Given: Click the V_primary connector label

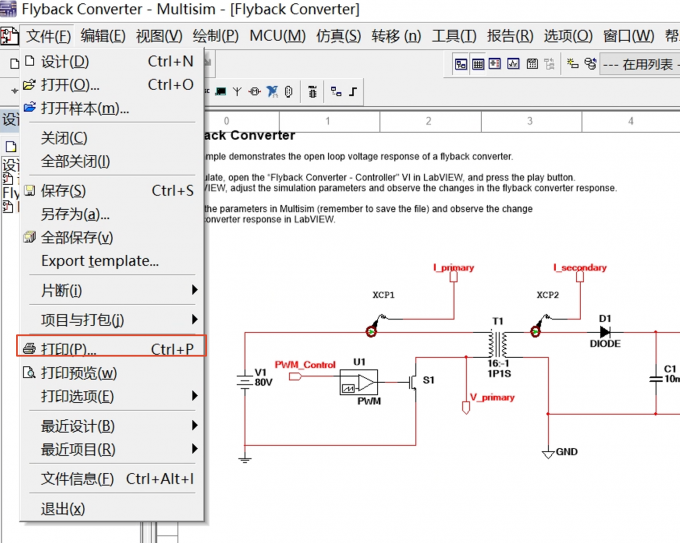Looking at the screenshot, I should click(x=492, y=397).
